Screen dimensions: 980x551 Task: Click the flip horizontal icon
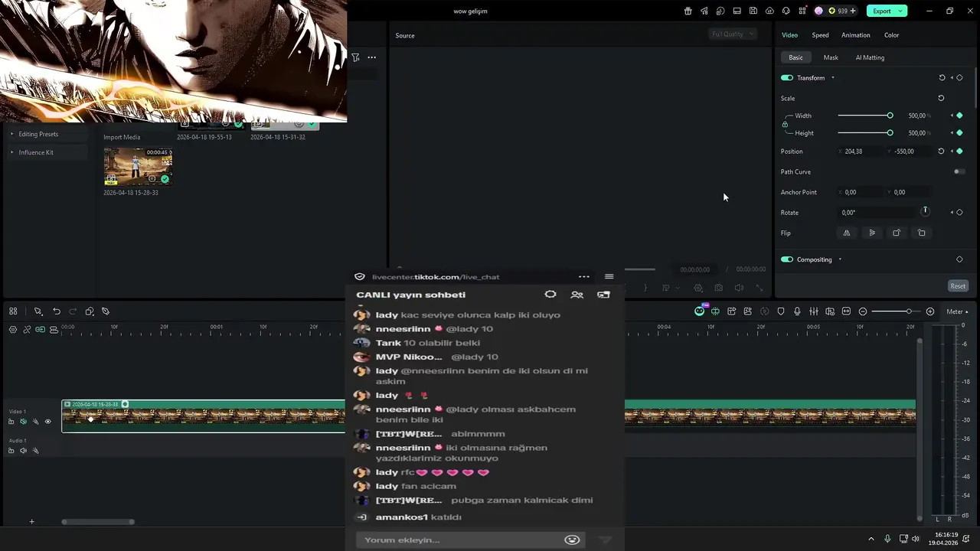tap(846, 233)
